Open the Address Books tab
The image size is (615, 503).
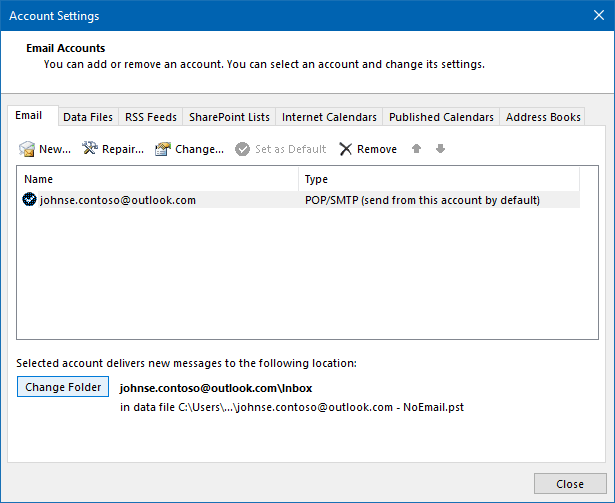point(543,117)
